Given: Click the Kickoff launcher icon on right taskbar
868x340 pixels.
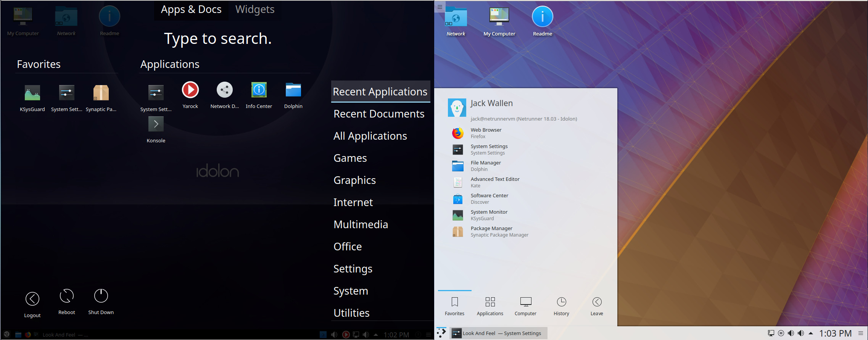Looking at the screenshot, I should 441,333.
